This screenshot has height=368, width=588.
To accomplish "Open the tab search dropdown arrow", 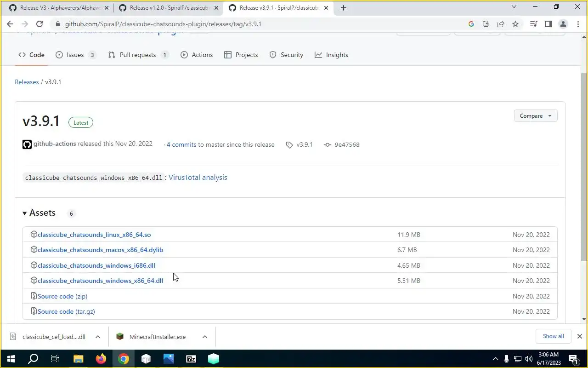I will (514, 7).
